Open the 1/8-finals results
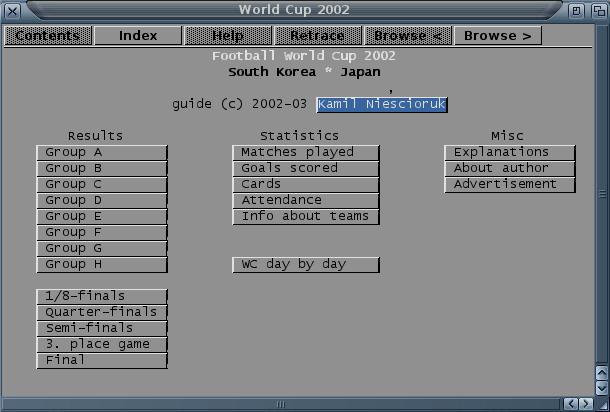 [102, 296]
